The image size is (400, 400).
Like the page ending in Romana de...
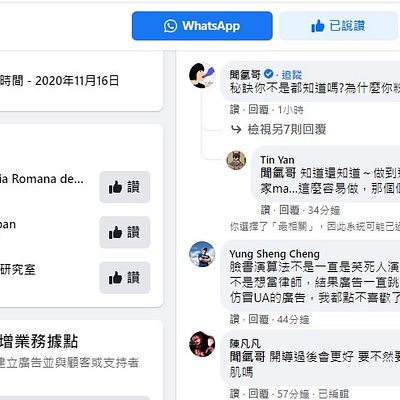pyautogui.click(x=125, y=187)
